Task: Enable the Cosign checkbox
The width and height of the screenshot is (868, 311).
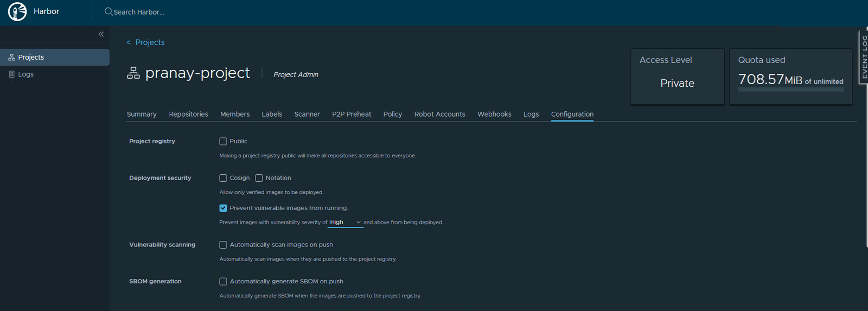Action: (223, 178)
